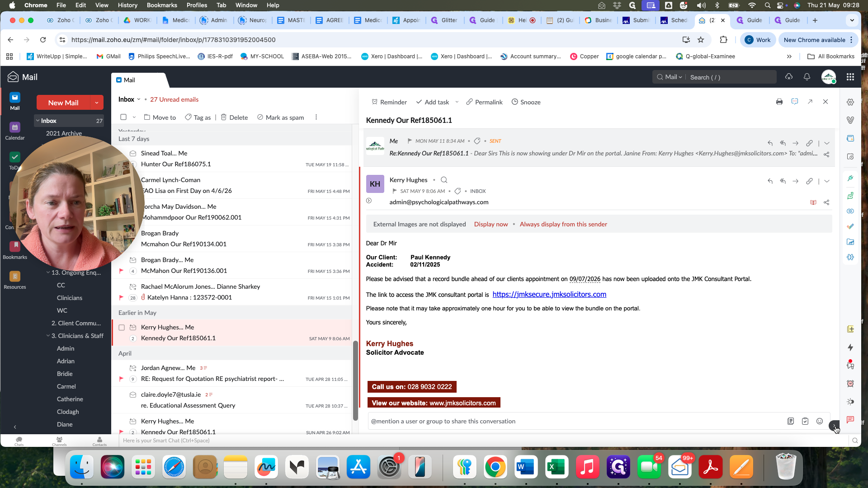Toggle flag on McMahon Our Ref190136.001
This screenshot has height=488, width=868.
(x=121, y=271)
